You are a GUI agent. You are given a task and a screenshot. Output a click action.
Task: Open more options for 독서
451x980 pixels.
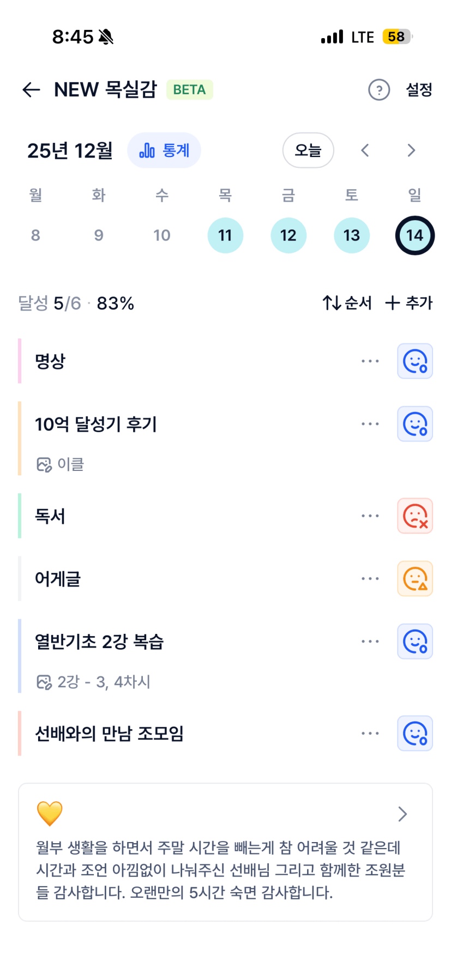(x=370, y=516)
